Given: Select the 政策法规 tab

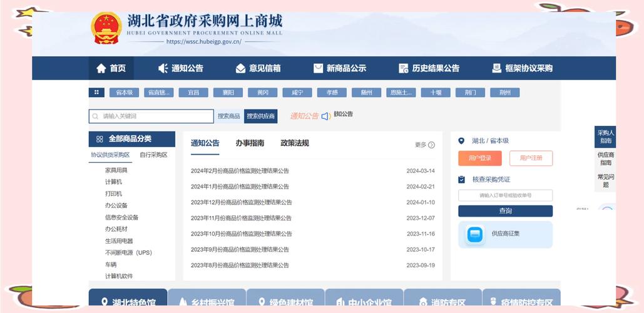Looking at the screenshot, I should click(x=295, y=143).
